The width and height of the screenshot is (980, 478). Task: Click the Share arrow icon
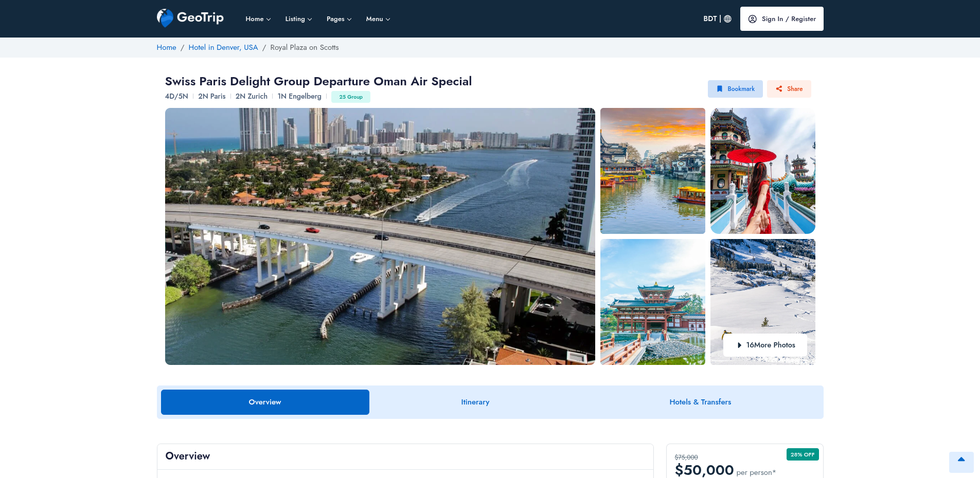click(779, 89)
